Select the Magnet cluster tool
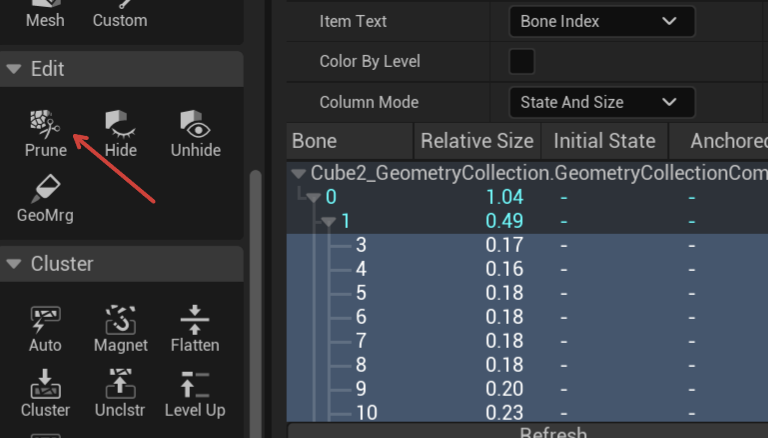Image resolution: width=768 pixels, height=438 pixels. [x=121, y=321]
